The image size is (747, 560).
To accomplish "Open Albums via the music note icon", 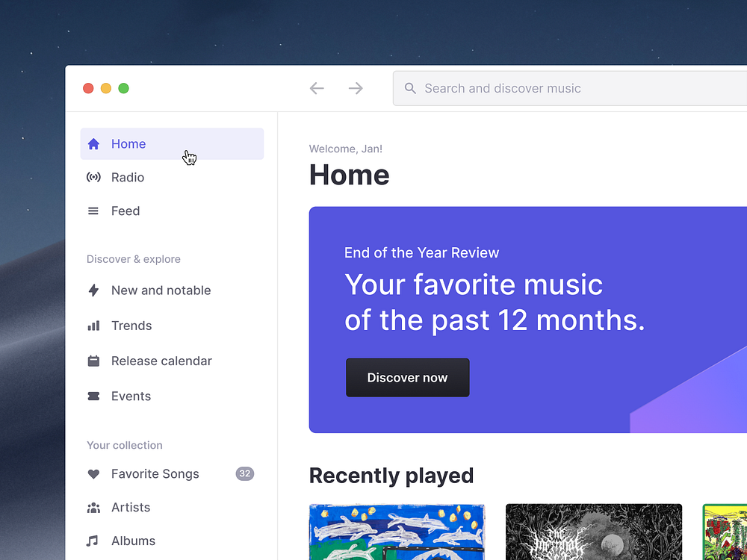I will [93, 541].
